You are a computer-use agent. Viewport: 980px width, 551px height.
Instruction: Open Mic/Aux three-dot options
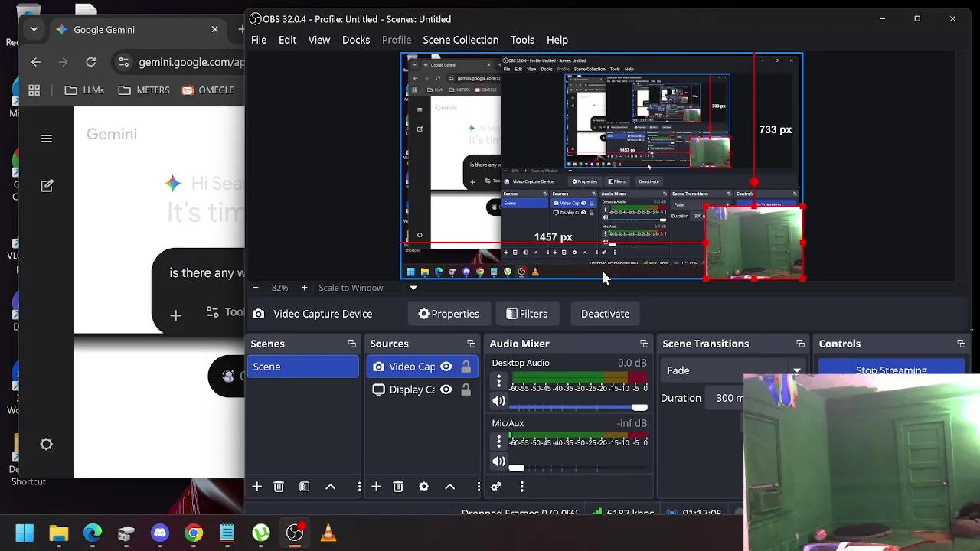[x=498, y=442]
